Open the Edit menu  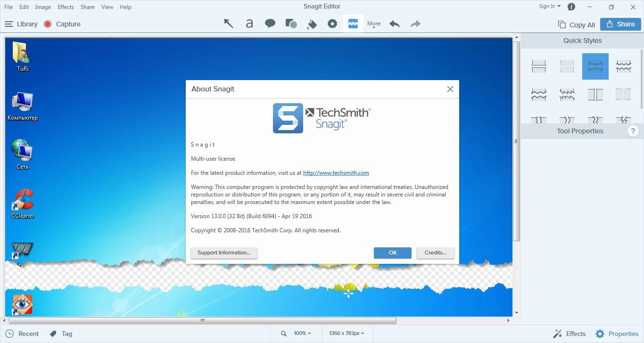pyautogui.click(x=24, y=7)
